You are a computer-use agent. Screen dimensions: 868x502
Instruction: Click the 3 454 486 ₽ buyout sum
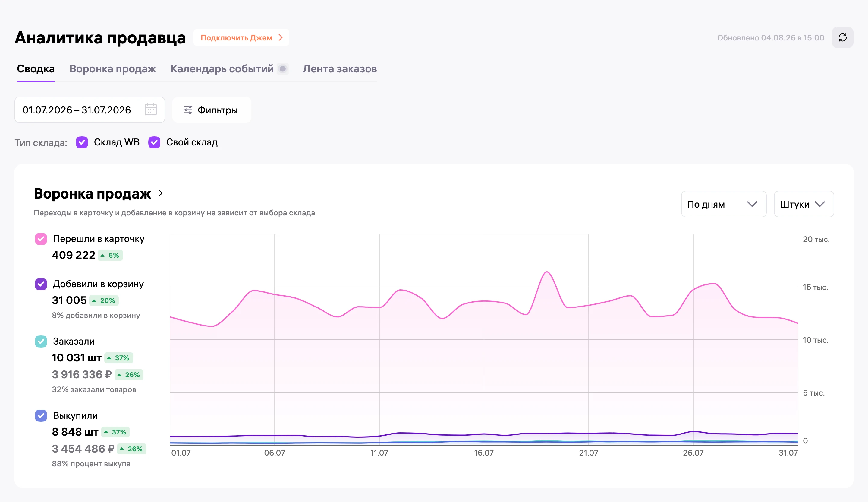click(x=83, y=449)
